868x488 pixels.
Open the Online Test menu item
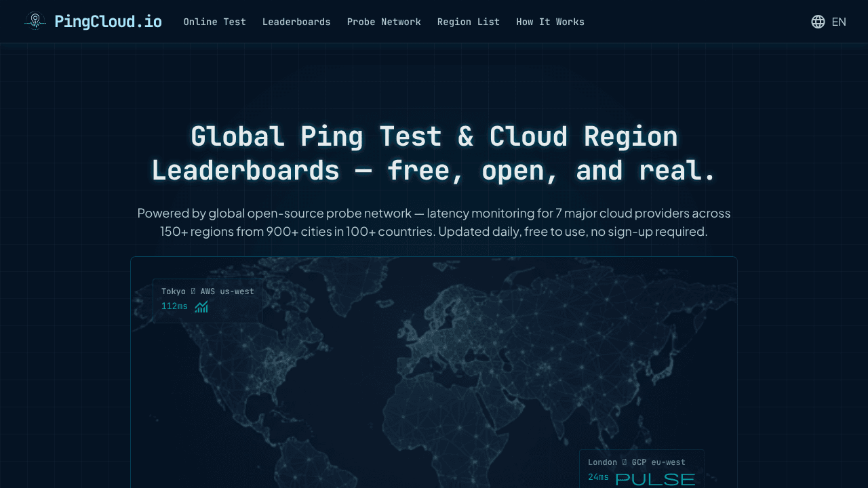click(215, 22)
